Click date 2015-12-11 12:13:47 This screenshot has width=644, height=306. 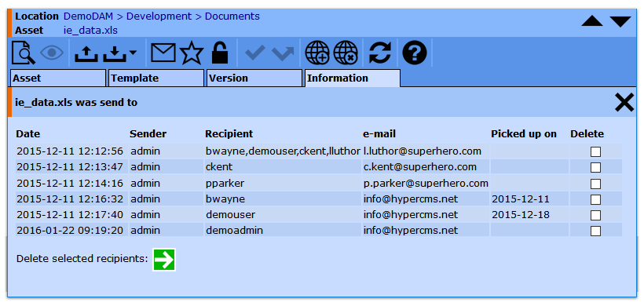click(x=70, y=167)
